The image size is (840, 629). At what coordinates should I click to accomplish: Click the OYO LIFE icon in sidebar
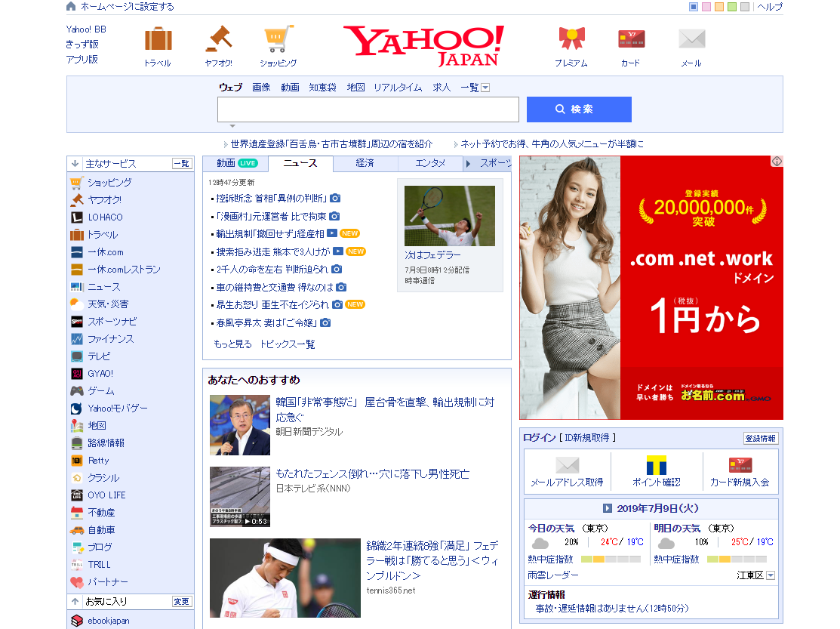[x=77, y=495]
